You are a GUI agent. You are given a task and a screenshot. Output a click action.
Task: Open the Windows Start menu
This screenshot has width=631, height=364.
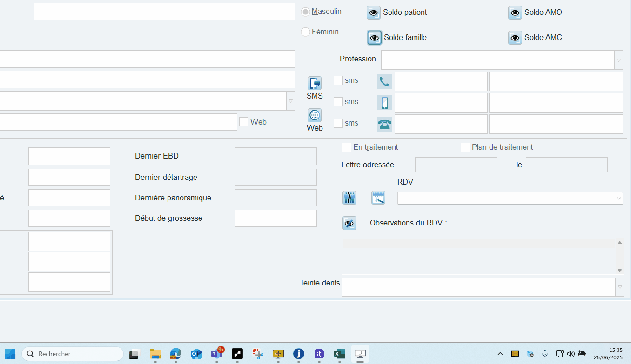click(x=10, y=354)
